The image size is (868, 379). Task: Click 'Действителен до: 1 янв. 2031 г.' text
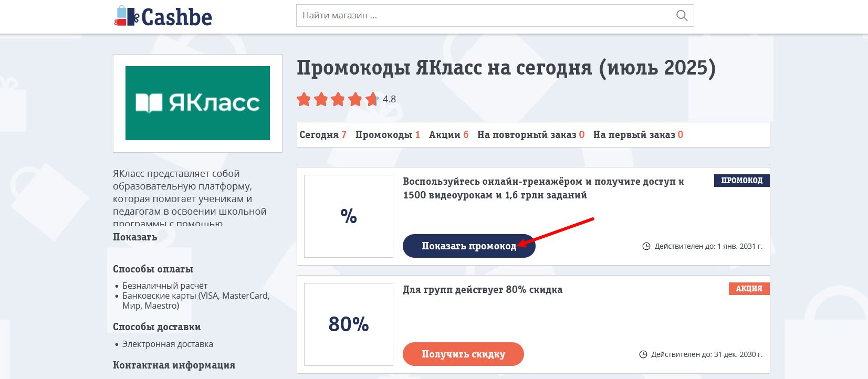tap(708, 246)
